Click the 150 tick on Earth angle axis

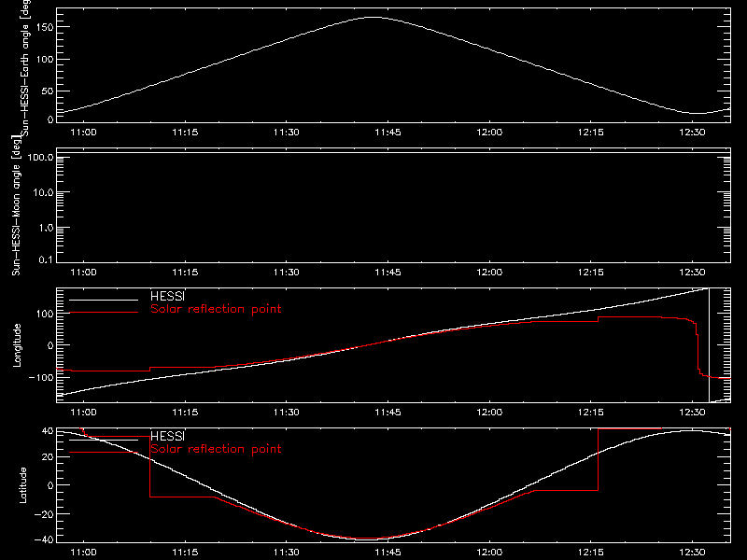point(44,27)
